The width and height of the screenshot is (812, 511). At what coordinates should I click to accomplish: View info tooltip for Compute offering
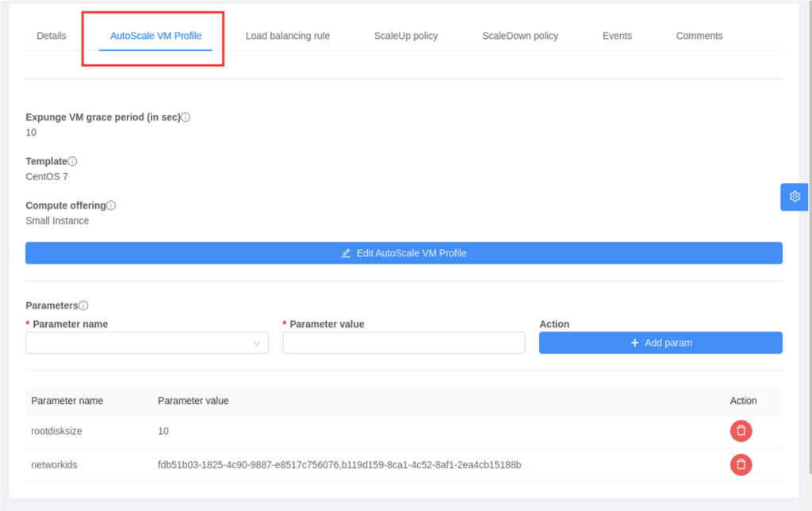[112, 205]
